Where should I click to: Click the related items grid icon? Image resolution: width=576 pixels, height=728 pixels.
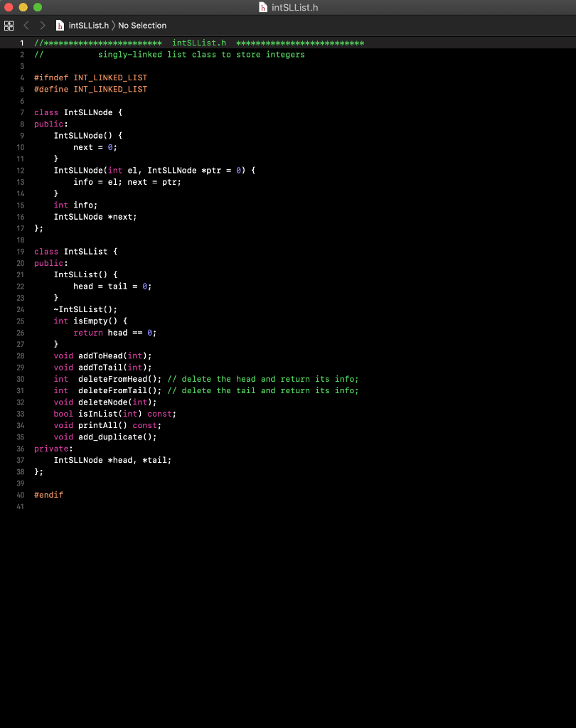click(9, 25)
